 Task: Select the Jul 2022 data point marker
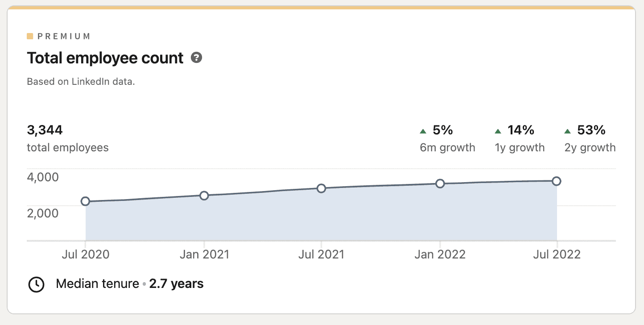click(x=557, y=180)
